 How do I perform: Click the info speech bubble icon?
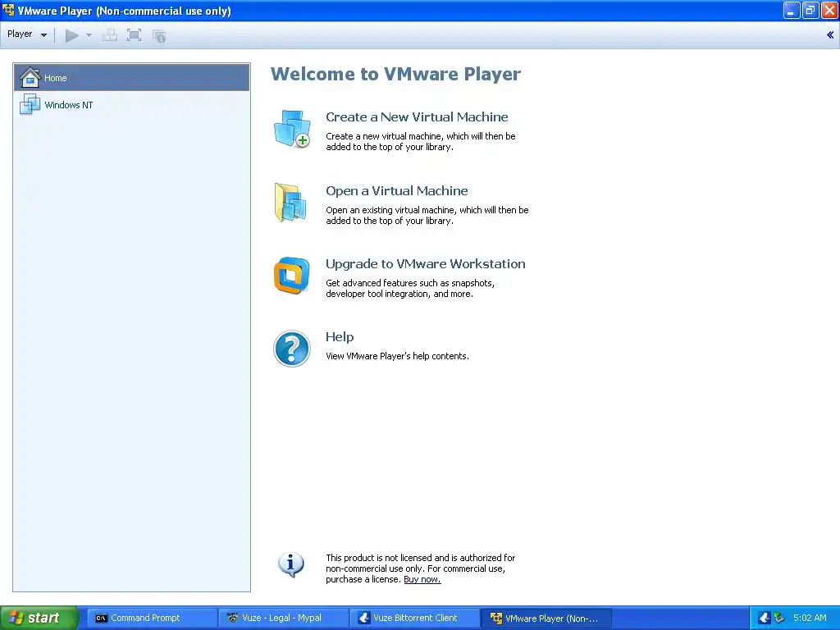tap(291, 565)
